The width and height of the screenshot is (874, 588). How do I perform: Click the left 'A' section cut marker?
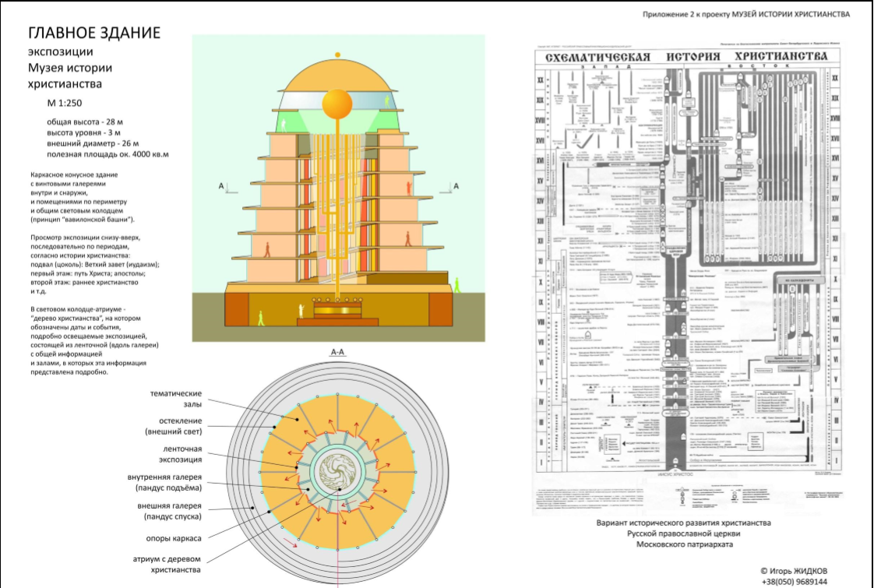tap(221, 185)
